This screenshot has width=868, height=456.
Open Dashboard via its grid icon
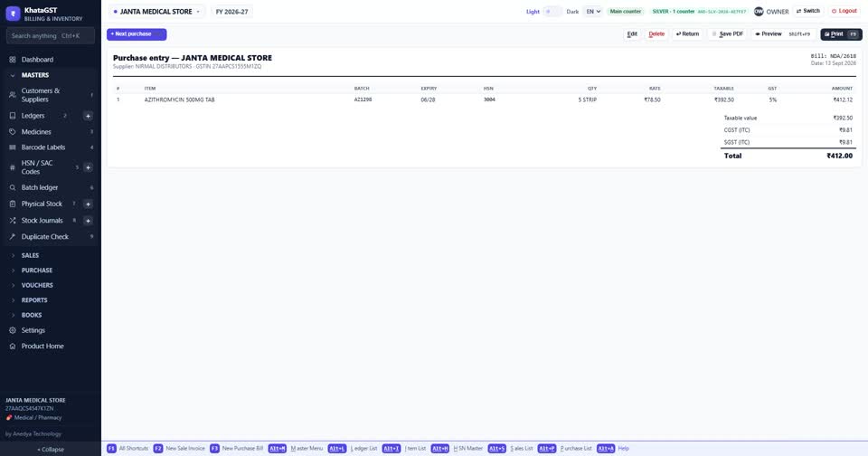click(12, 60)
